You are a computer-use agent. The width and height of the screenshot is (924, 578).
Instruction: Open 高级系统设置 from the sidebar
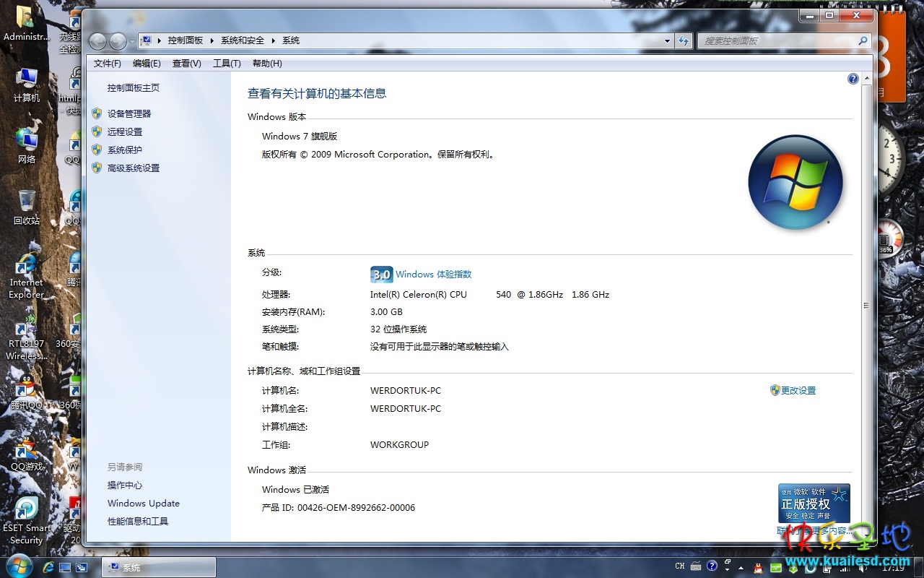pos(134,168)
